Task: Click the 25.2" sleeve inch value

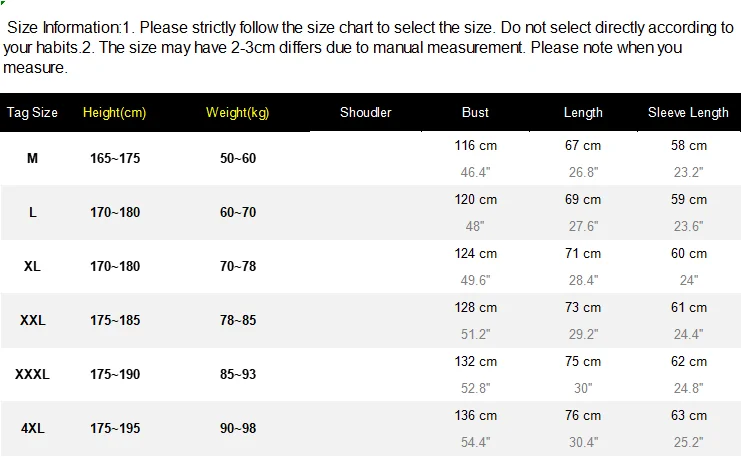Action: pos(689,442)
